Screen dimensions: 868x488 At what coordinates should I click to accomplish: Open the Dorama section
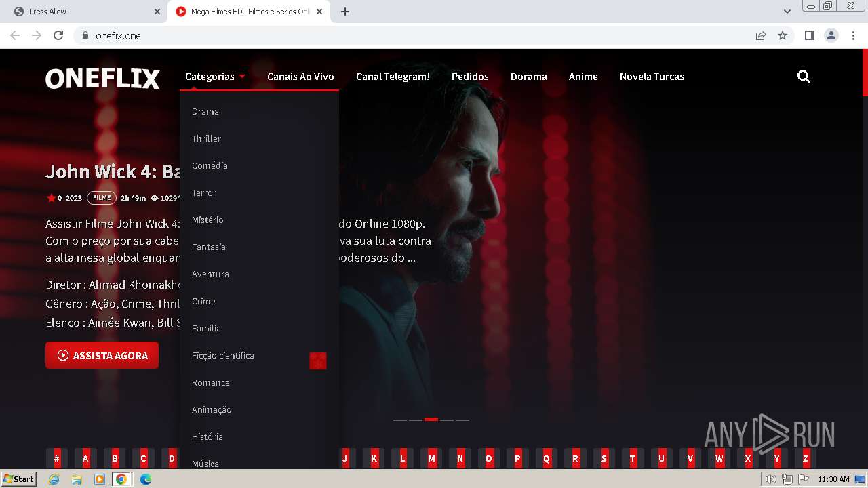tap(528, 77)
